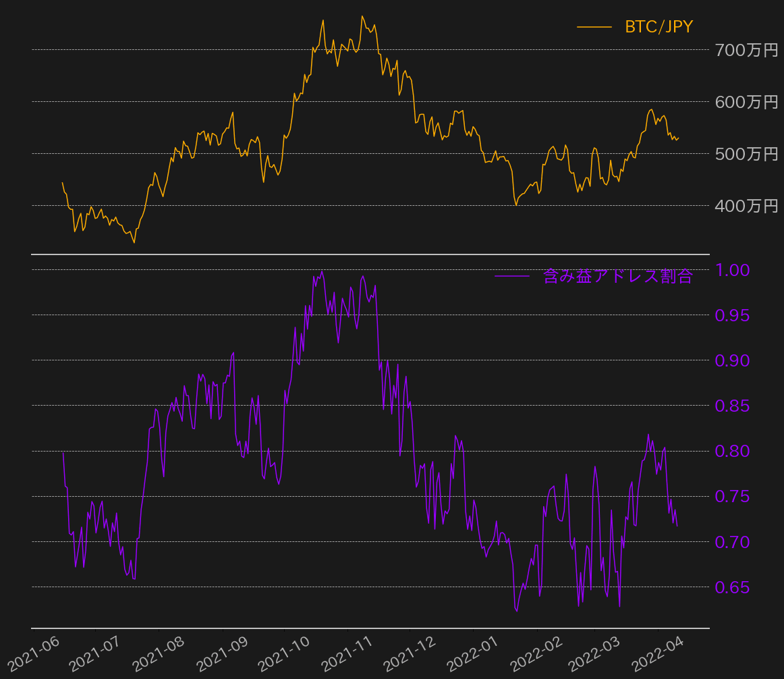Click the 1.00 ratio axis label

point(732,270)
